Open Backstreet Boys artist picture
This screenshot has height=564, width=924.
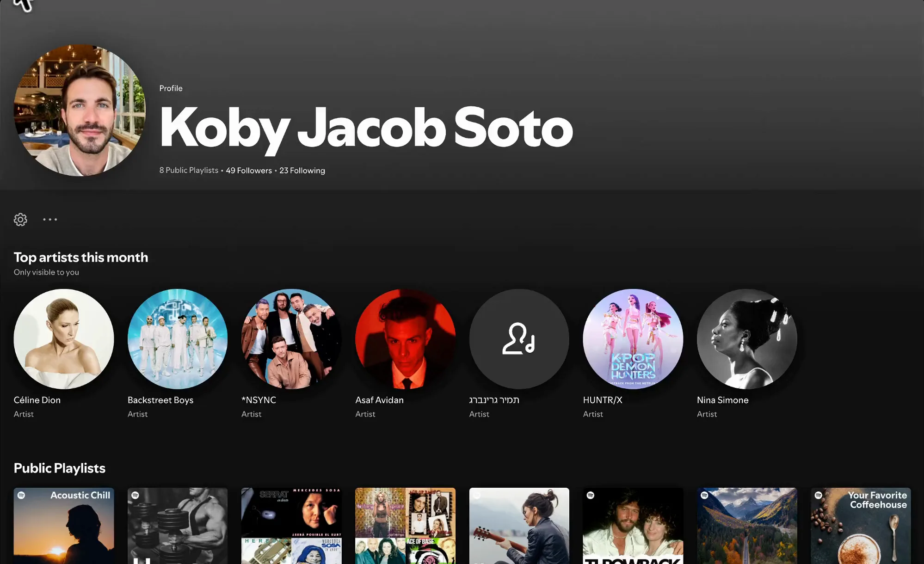pyautogui.click(x=178, y=339)
